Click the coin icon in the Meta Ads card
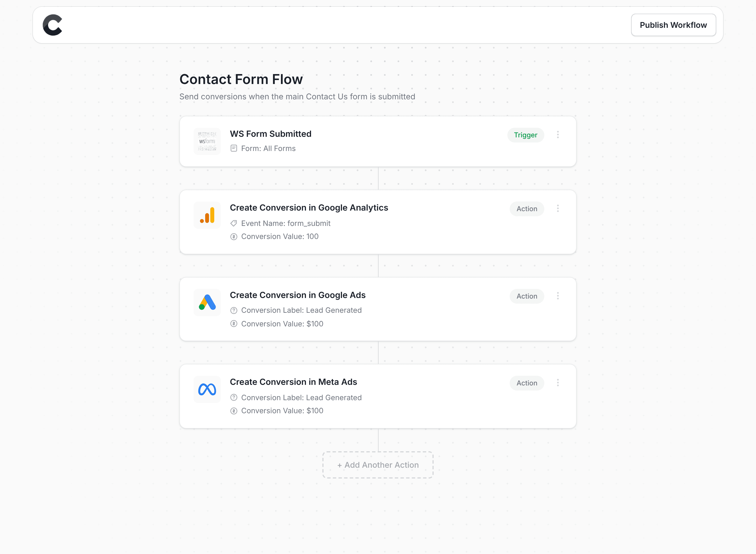The image size is (756, 554). click(x=234, y=410)
